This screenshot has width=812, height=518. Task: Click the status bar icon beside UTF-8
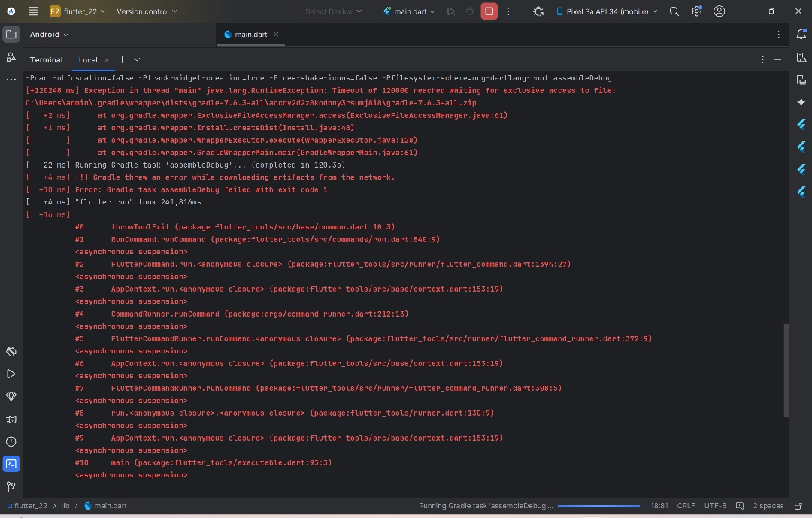tap(740, 506)
